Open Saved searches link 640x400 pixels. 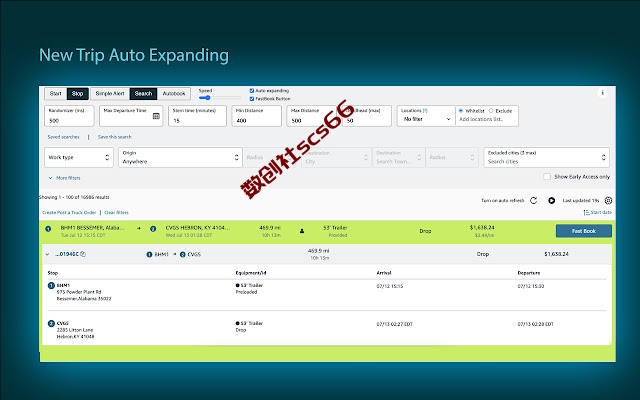[63, 137]
